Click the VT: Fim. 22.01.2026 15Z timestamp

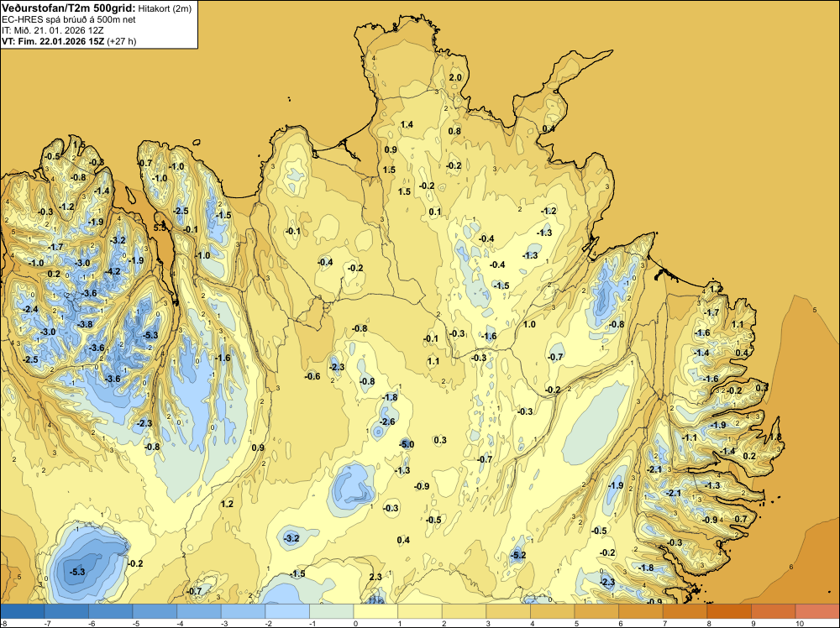[x=53, y=41]
